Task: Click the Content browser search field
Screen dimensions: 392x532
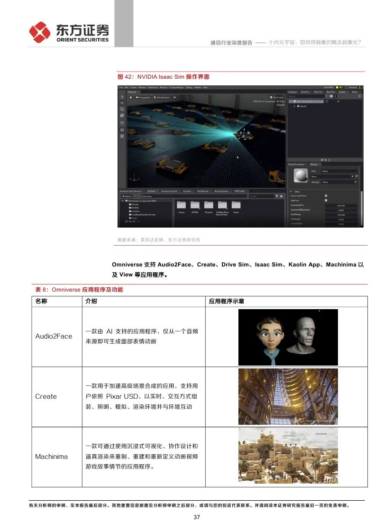Action: tap(262, 196)
